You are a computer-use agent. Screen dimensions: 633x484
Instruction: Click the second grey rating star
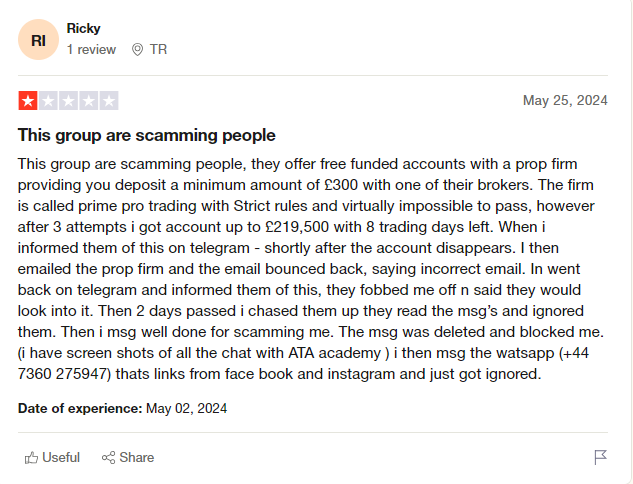[48, 100]
